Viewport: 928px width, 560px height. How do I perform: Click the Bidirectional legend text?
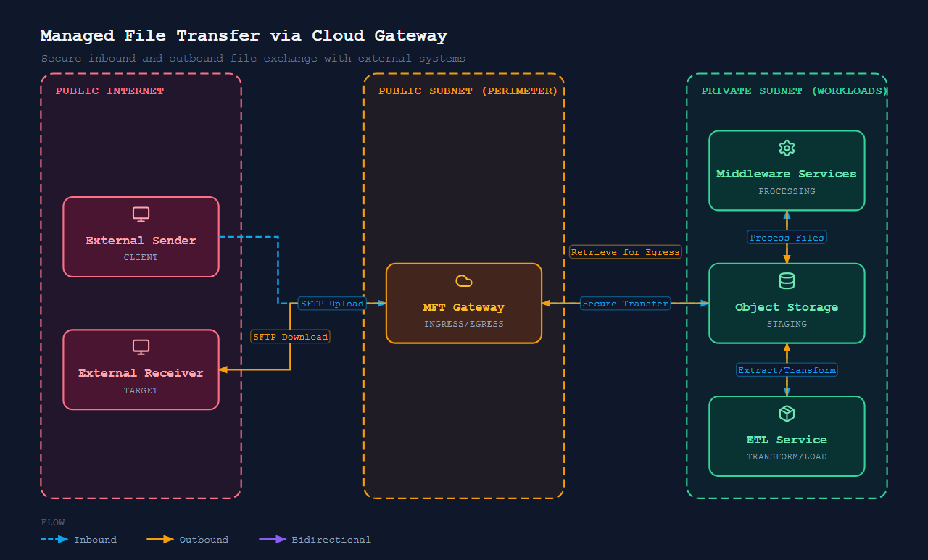331,540
